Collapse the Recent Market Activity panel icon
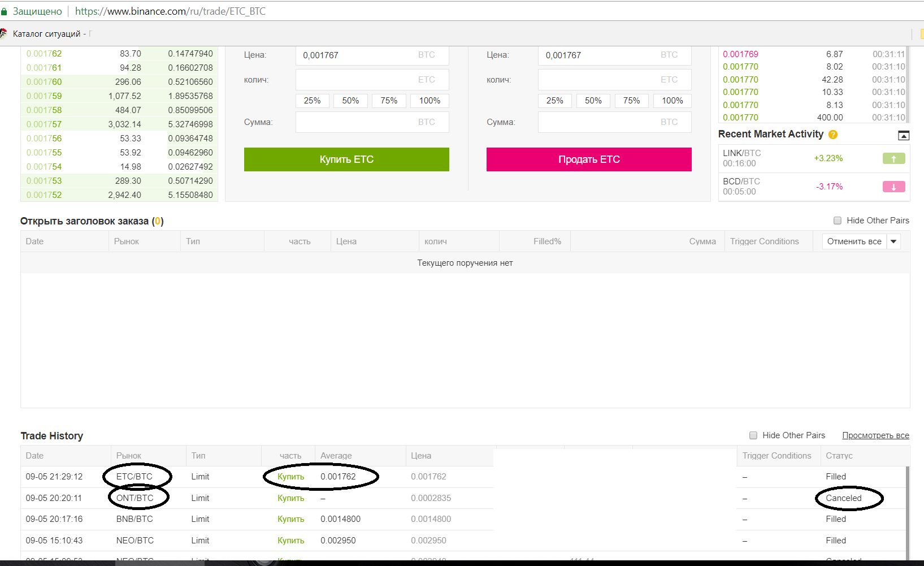Screen dimensions: 924x566 pyautogui.click(x=904, y=135)
